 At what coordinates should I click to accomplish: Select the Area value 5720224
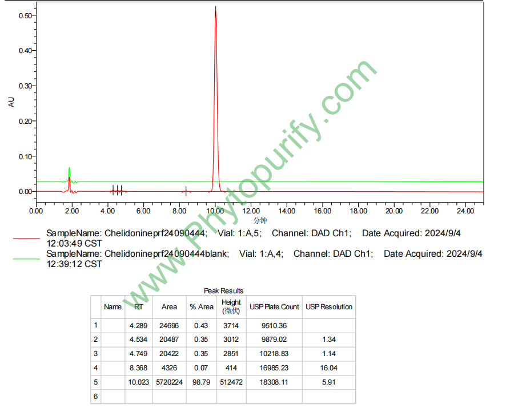(169, 382)
